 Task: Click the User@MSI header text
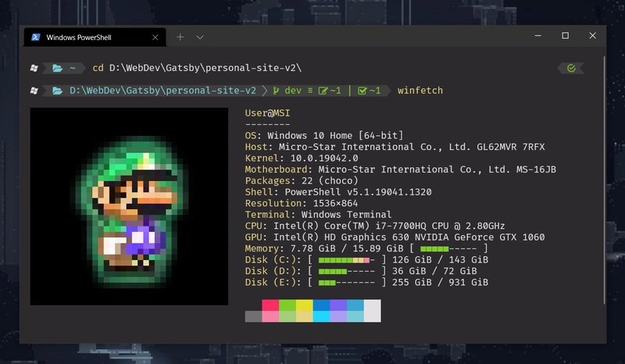(x=267, y=113)
